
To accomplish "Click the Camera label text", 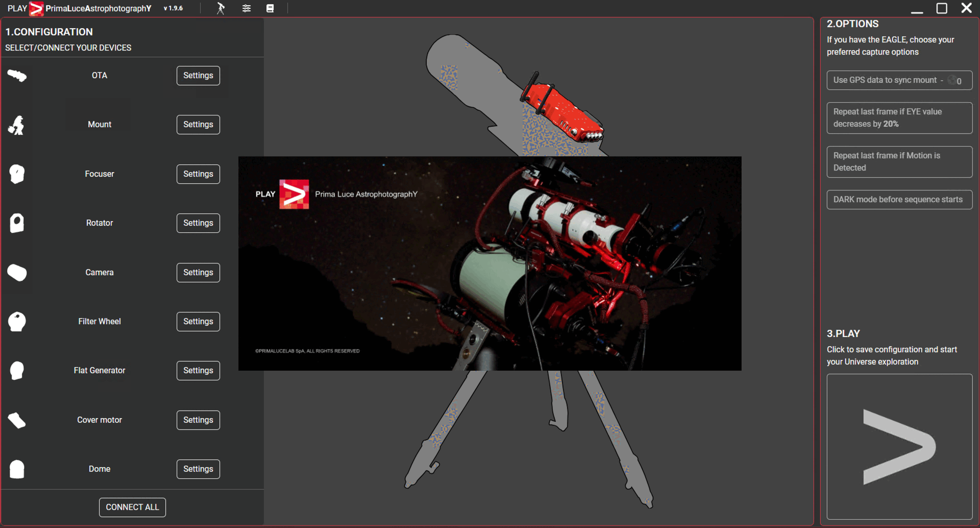I will coord(100,273).
